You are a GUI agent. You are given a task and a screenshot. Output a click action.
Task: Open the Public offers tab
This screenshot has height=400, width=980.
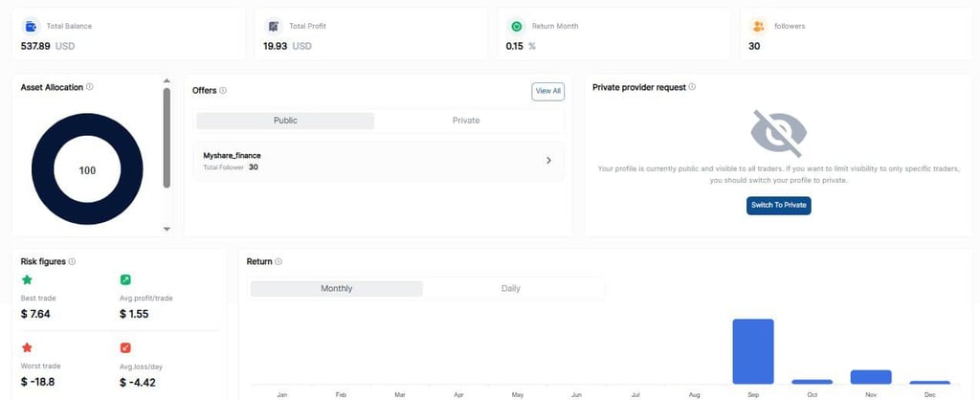(285, 121)
